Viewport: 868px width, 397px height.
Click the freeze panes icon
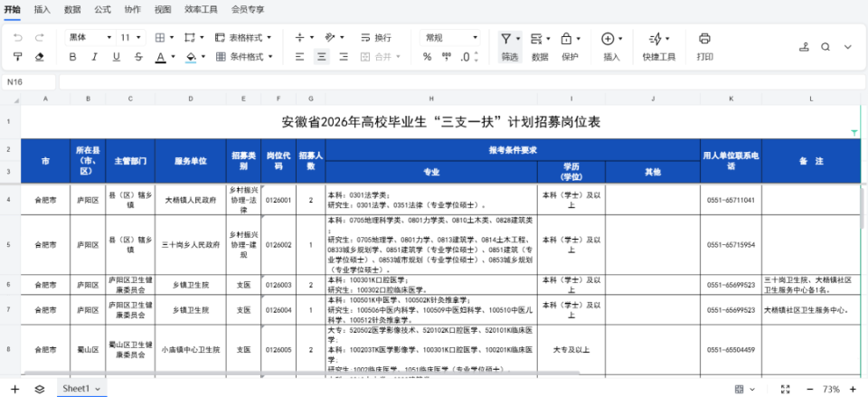tap(190, 38)
